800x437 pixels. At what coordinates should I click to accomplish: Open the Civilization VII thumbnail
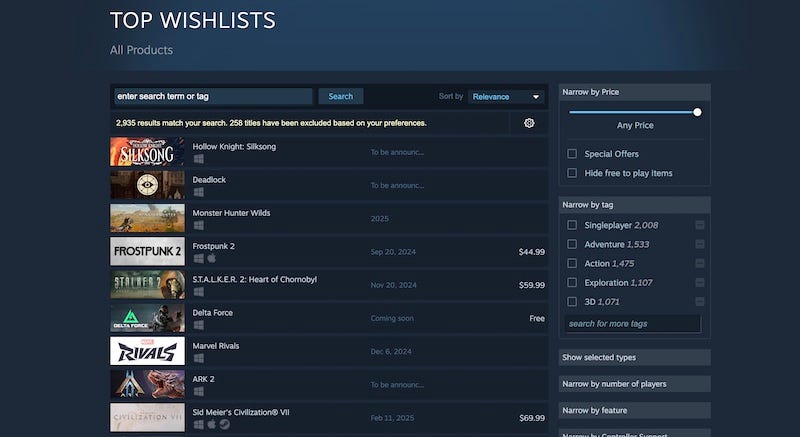tap(147, 417)
